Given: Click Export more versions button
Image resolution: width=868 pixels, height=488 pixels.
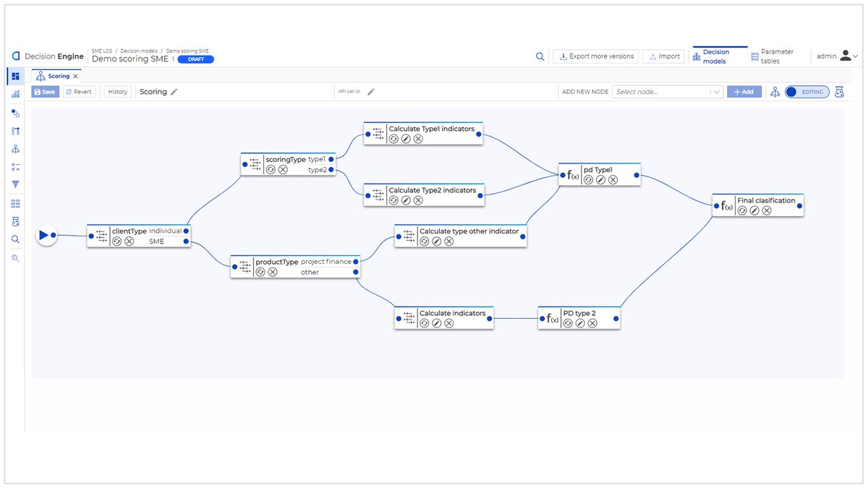Looking at the screenshot, I should click(596, 56).
